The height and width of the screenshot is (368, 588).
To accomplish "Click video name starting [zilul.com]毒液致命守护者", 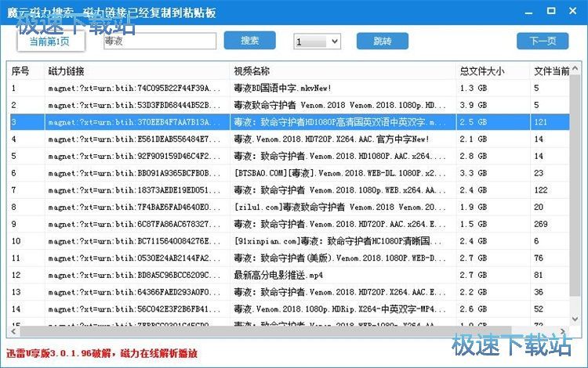I will point(339,207).
